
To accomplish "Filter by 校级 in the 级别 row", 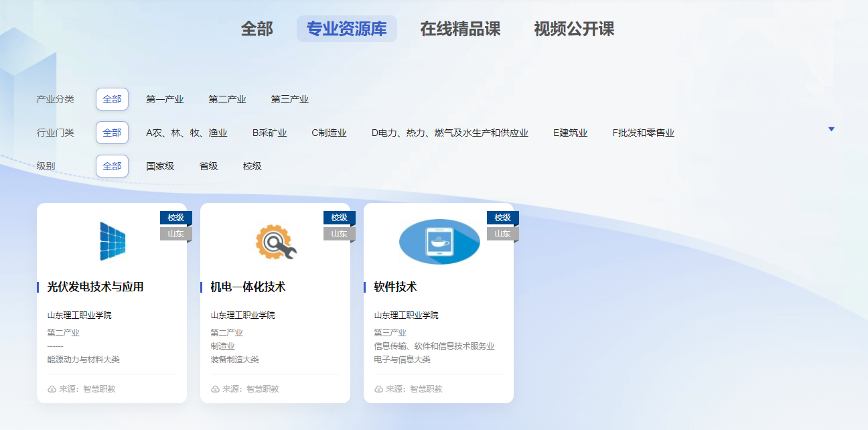I will click(252, 166).
